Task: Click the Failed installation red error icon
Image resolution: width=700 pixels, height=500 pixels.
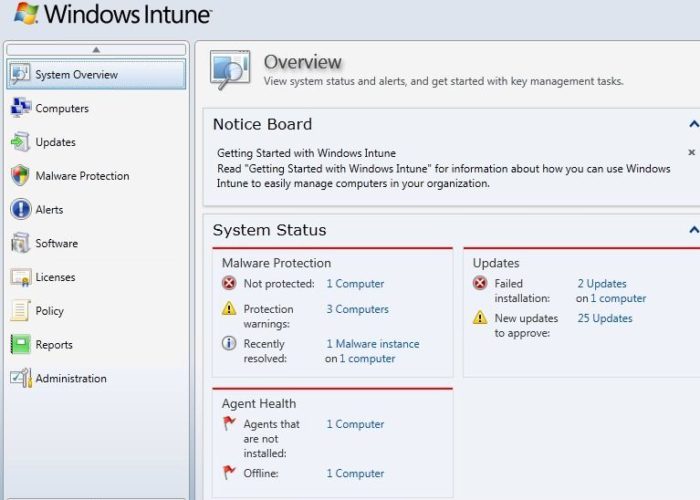Action: pos(480,283)
